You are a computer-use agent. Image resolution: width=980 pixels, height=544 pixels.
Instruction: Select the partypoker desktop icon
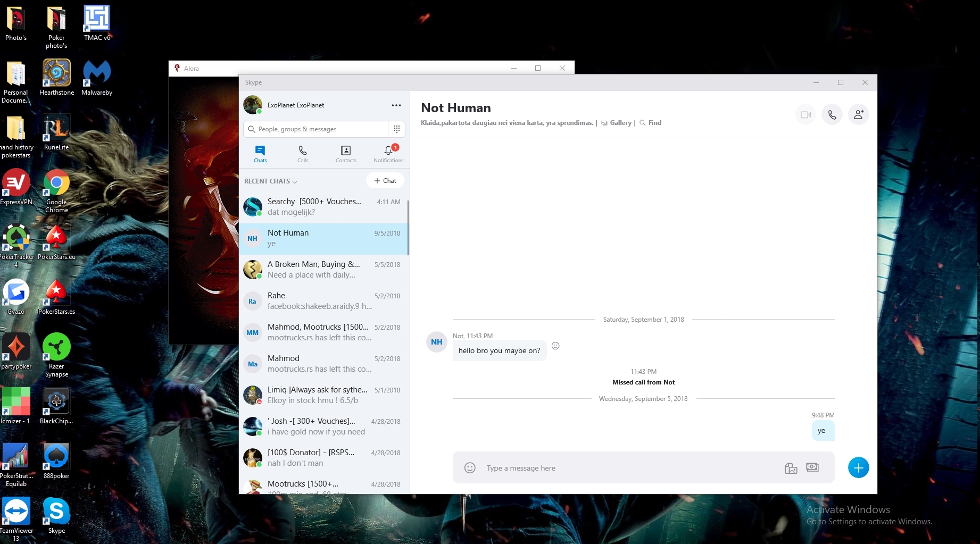(16, 351)
